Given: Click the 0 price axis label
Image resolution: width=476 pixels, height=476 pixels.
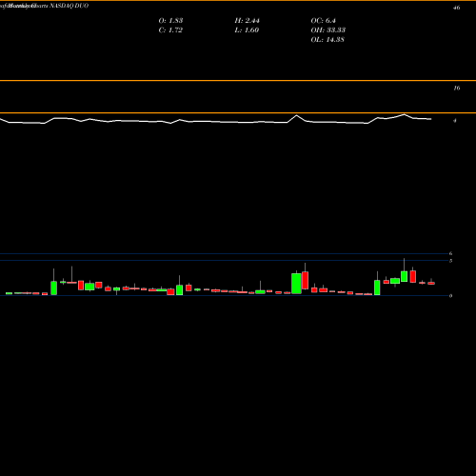Looking at the screenshot, I should pyautogui.click(x=450, y=296).
